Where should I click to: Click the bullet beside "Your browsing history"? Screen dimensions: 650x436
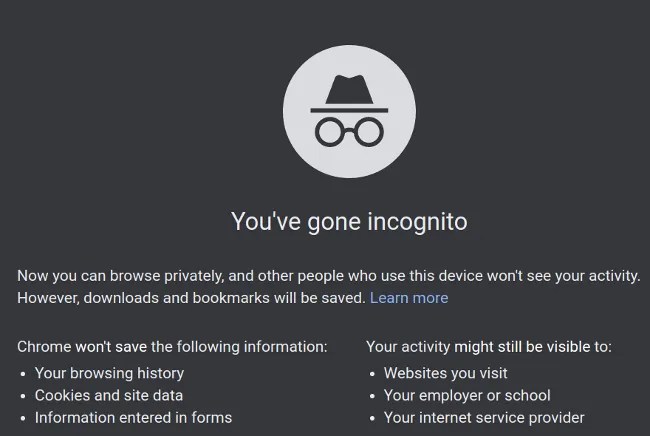[23, 374]
